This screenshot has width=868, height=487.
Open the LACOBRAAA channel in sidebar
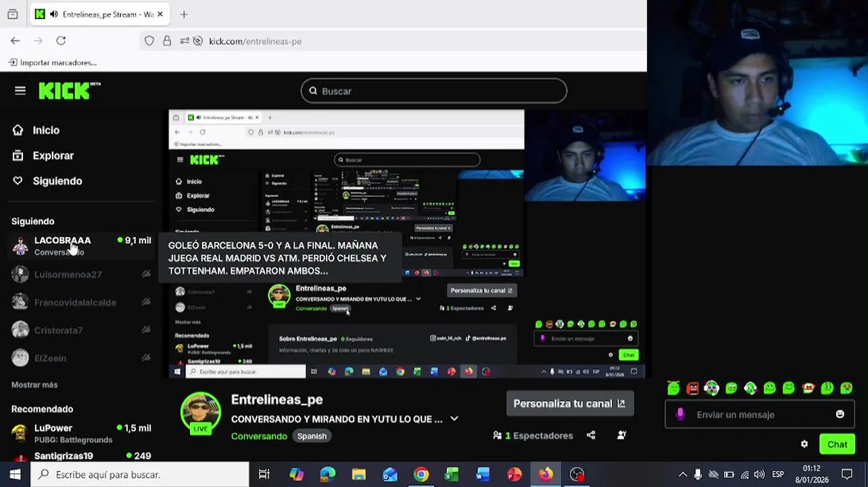click(x=81, y=246)
